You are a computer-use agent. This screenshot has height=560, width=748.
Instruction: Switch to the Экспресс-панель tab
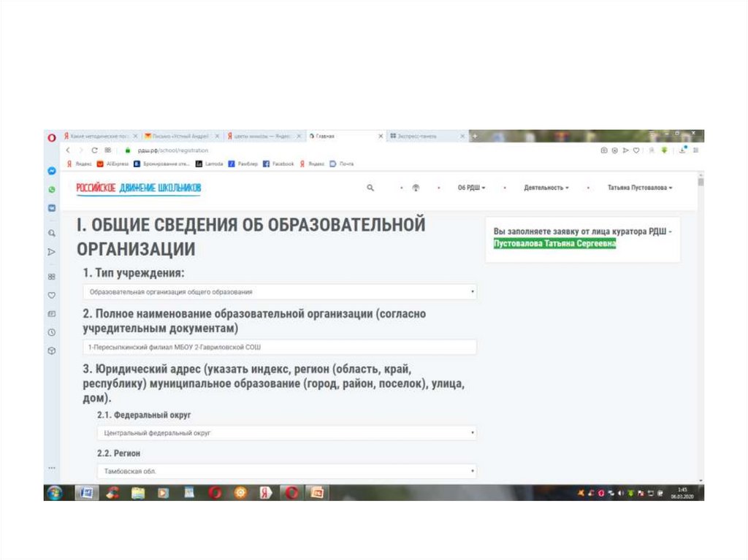coord(424,137)
